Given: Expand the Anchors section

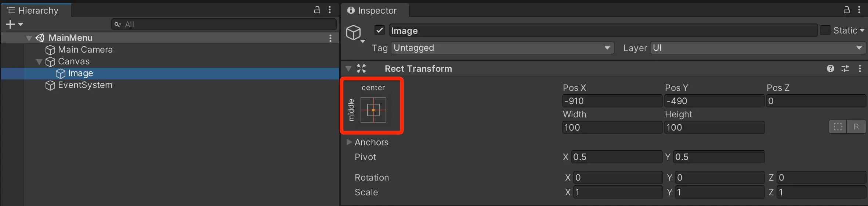Looking at the screenshot, I should point(349,142).
